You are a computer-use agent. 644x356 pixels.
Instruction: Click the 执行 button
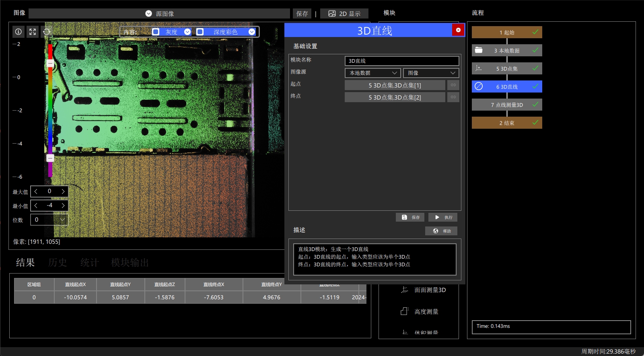(443, 217)
